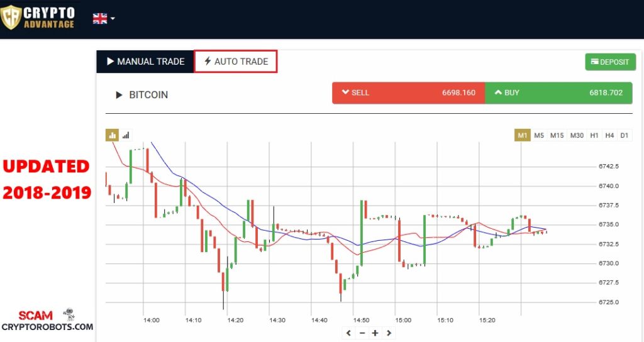Click the green Buy button at 6818.702
The image size is (644, 342).
[558, 93]
